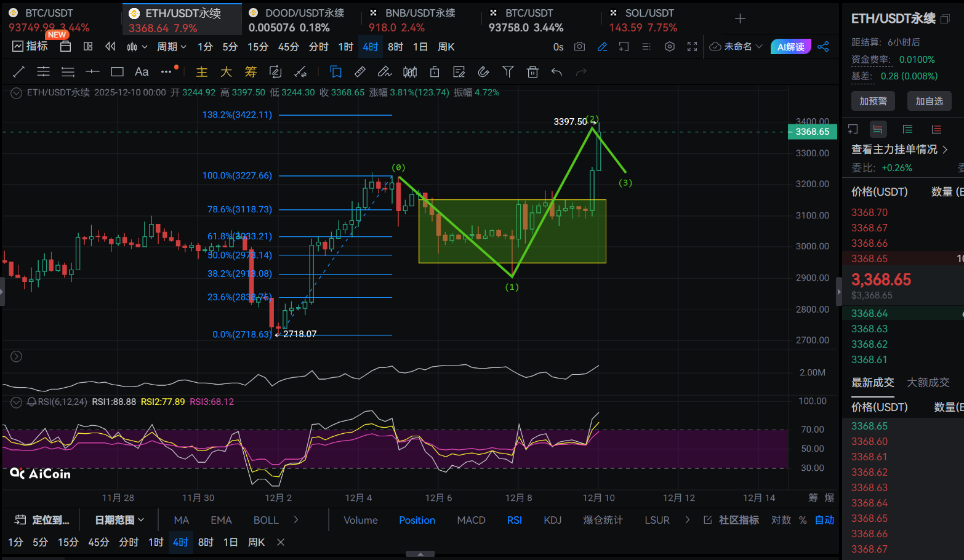The image size is (964, 560).
Task: Expand the 日期范围 date range dropdown
Action: point(119,520)
